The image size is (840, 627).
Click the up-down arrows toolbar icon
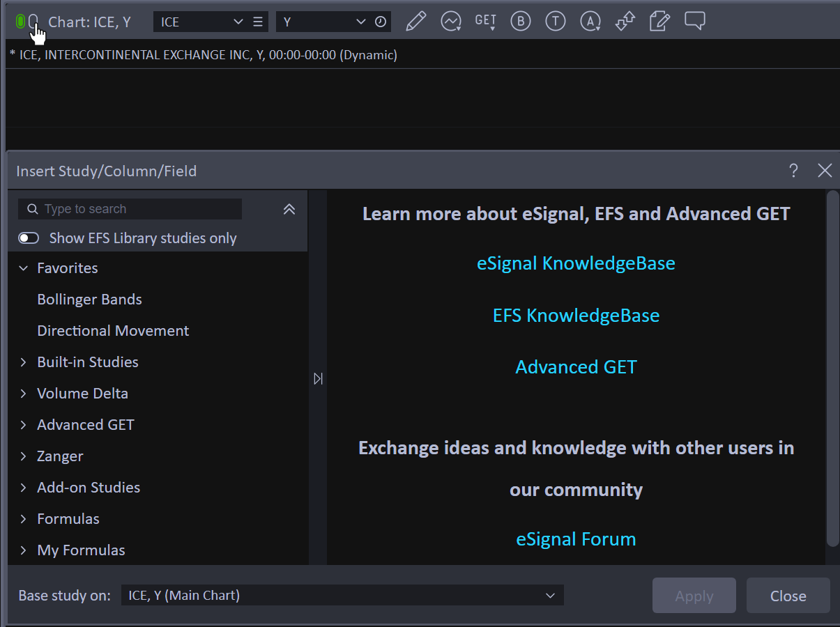[625, 22]
